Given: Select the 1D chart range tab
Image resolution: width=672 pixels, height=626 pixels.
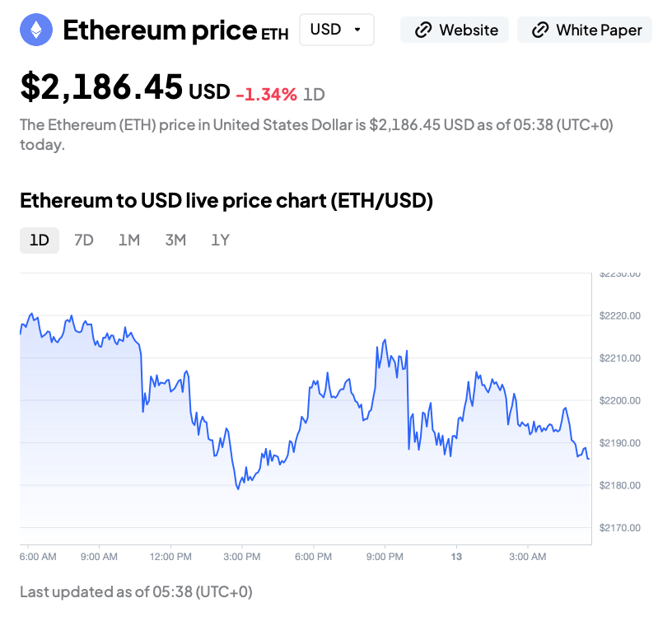Looking at the screenshot, I should (x=40, y=241).
